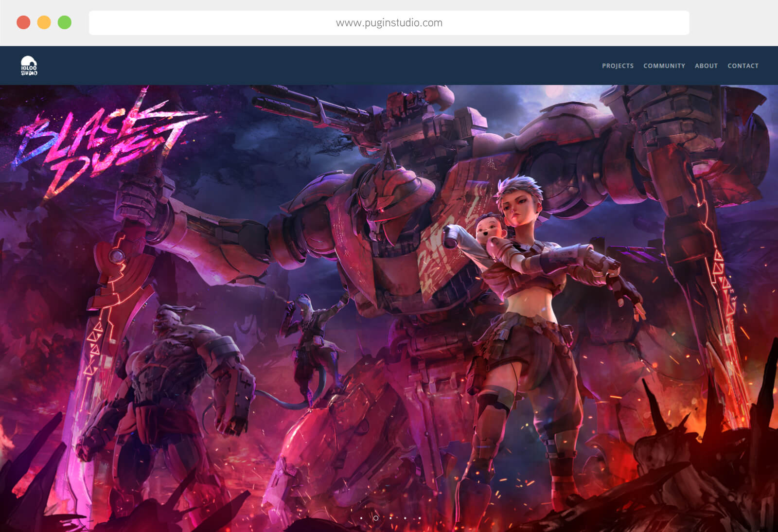This screenshot has width=778, height=532.
Task: Open the Projects page
Action: click(618, 66)
